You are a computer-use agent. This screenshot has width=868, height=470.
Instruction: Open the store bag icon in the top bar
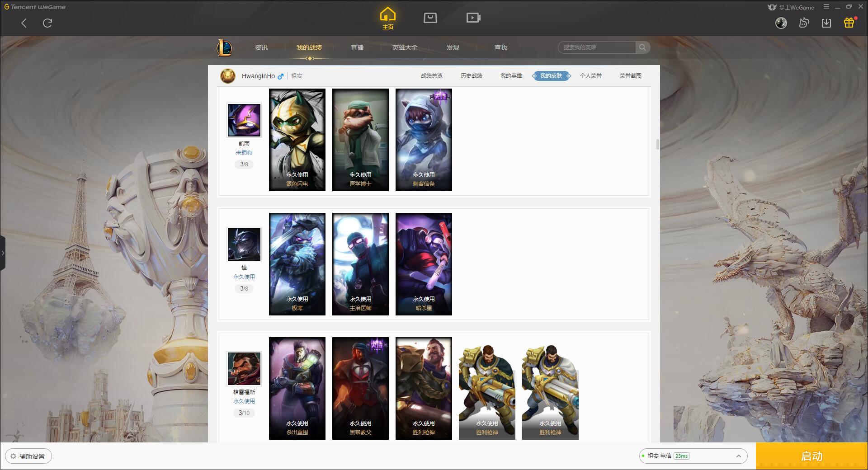tap(430, 18)
